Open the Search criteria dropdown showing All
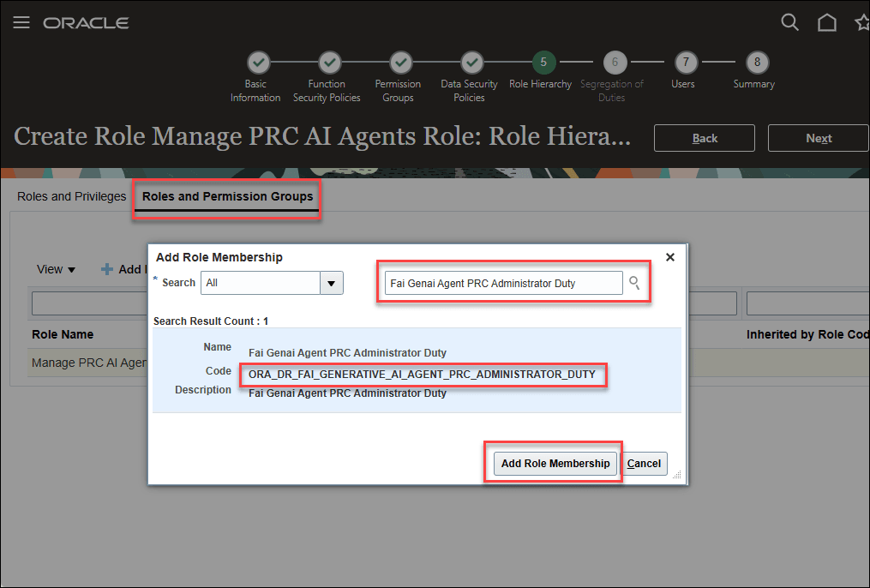This screenshot has width=870, height=588. pyautogui.click(x=331, y=282)
